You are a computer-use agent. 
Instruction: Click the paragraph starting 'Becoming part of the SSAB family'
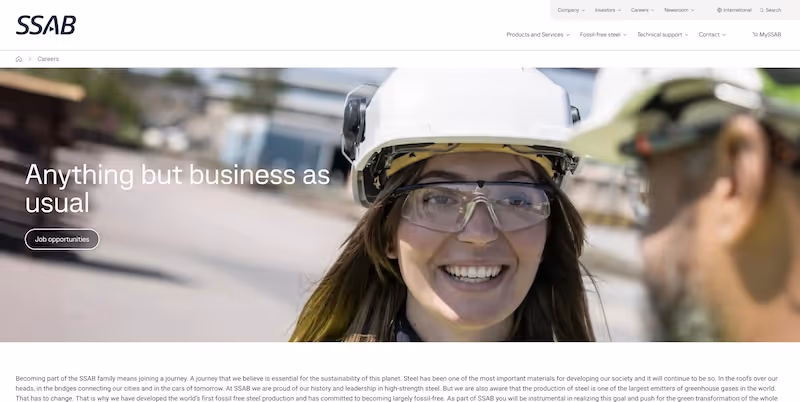tap(396, 388)
